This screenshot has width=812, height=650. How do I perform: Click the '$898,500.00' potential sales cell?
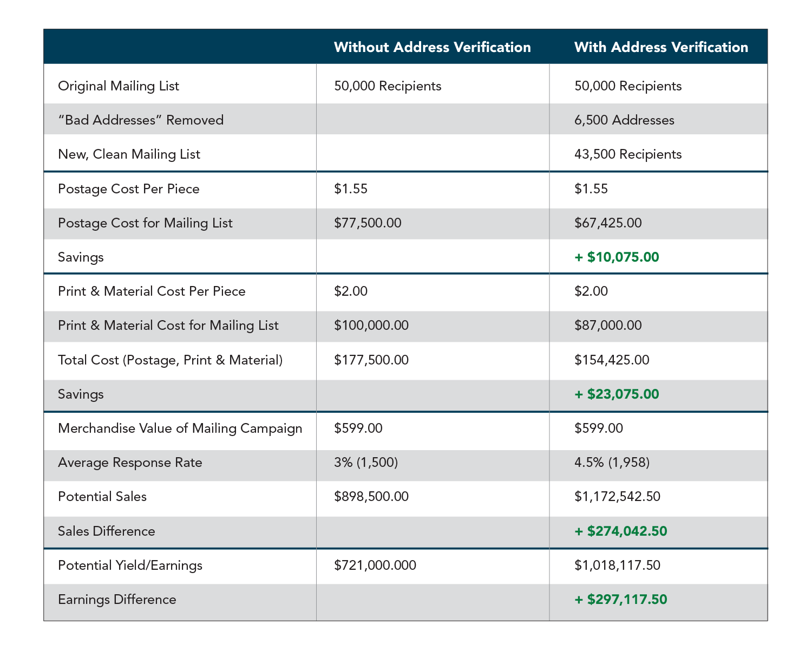[371, 497]
